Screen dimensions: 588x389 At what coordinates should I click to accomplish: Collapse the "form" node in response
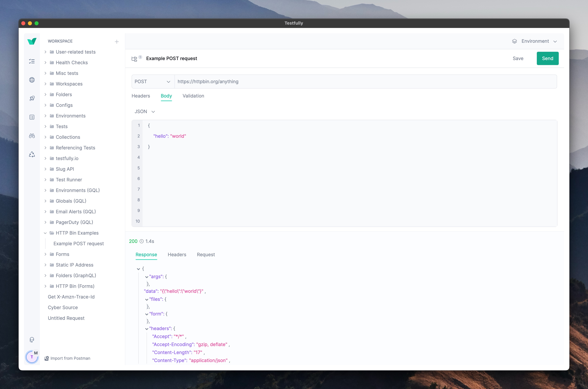147,314
